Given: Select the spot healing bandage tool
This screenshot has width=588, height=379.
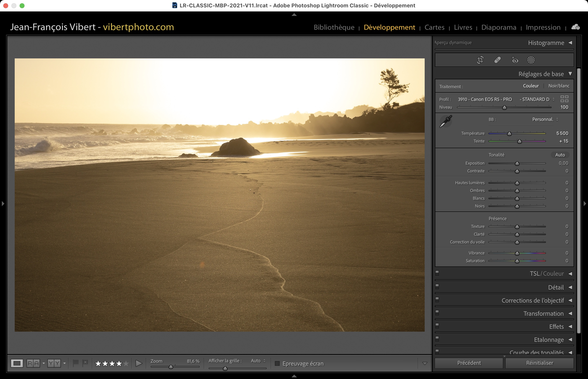Looking at the screenshot, I should (498, 60).
